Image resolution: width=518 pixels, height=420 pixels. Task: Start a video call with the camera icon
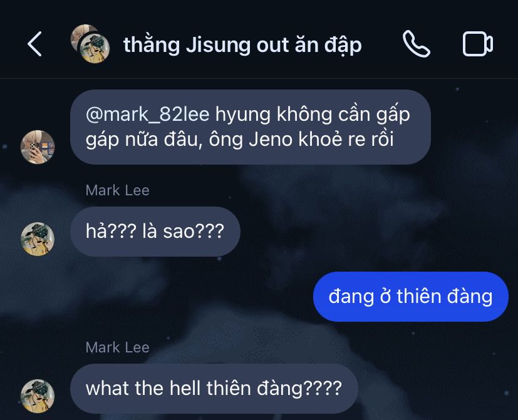click(478, 44)
